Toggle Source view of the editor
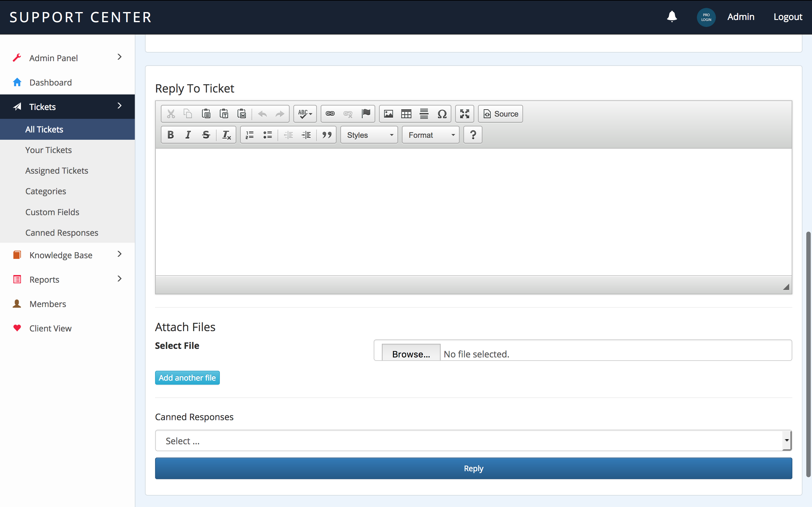 [x=500, y=114]
